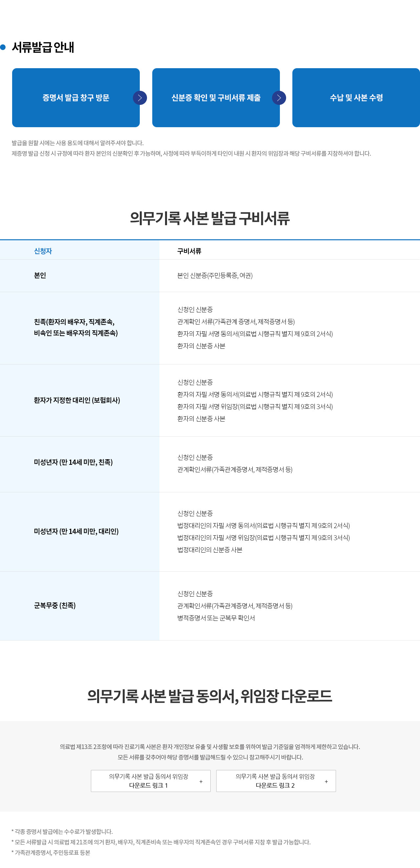Click 환자가 지정한 대리인 (보험회사) label
The width and height of the screenshot is (420, 868).
pos(77,400)
